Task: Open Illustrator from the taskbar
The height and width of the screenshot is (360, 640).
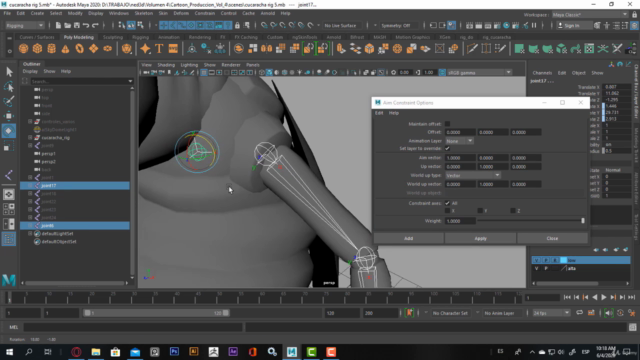Action: pyautogui.click(x=194, y=351)
